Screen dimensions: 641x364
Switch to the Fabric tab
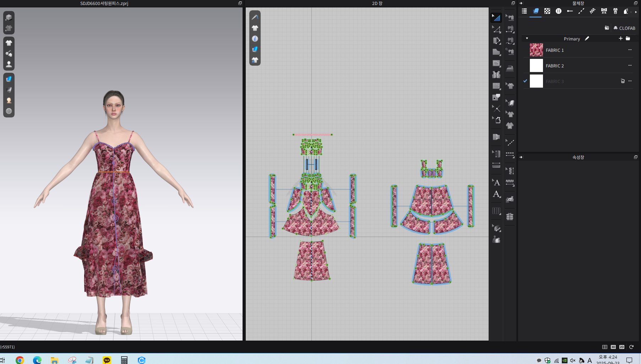point(536,11)
